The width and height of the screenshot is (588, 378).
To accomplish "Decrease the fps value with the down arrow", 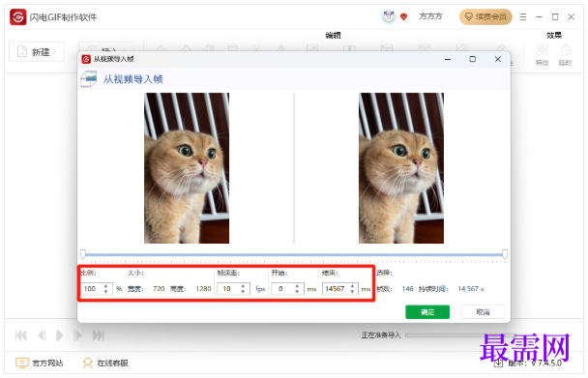I will [243, 291].
